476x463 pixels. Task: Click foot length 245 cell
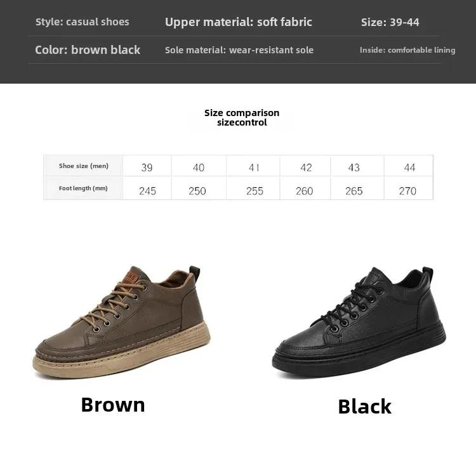(147, 188)
